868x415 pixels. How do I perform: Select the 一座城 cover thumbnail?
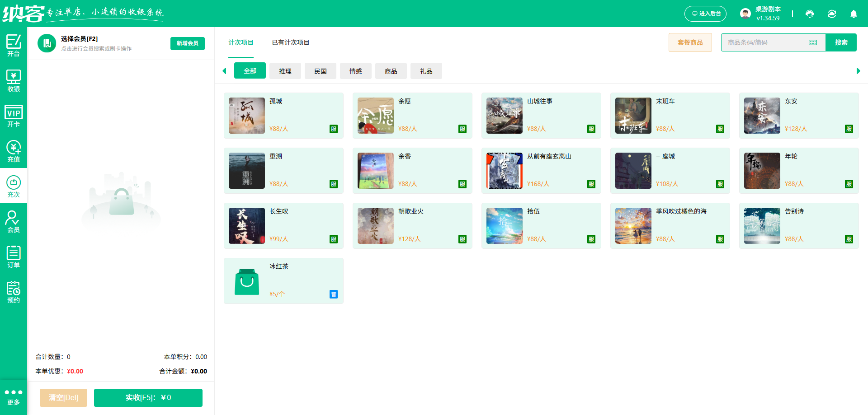coord(633,171)
